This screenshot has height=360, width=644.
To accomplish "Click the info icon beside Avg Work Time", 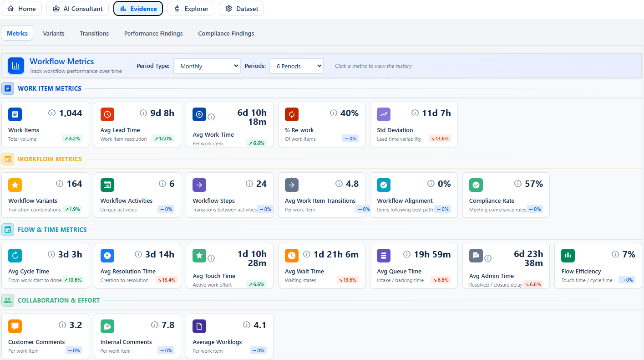I will pyautogui.click(x=211, y=116).
